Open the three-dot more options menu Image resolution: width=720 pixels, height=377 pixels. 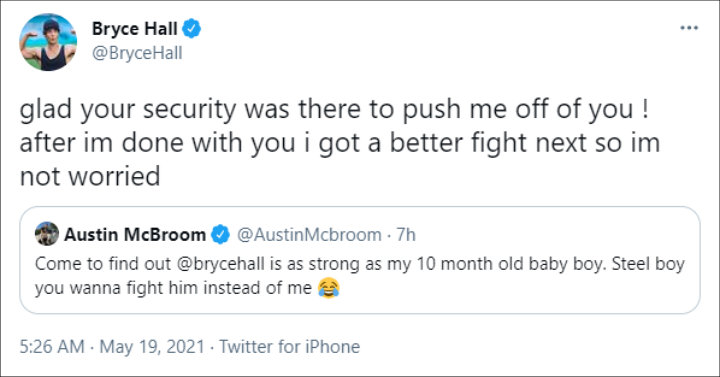pos(689,28)
